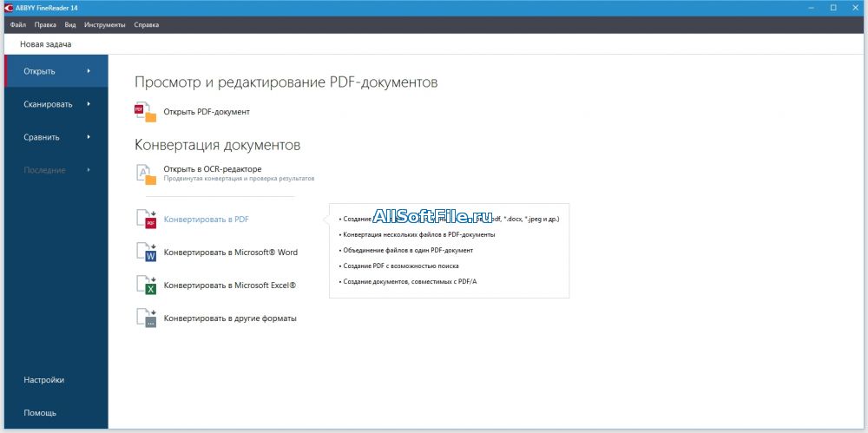Open Помощь in the sidebar

(40, 413)
